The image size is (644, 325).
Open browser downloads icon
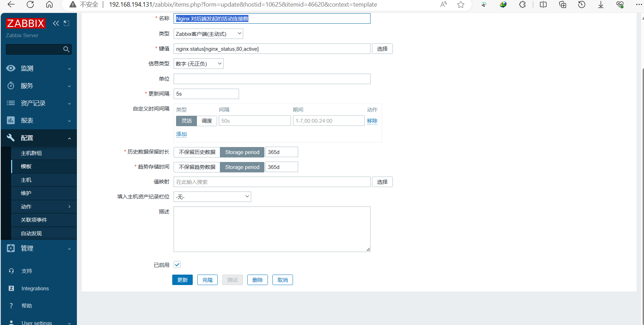point(601,5)
